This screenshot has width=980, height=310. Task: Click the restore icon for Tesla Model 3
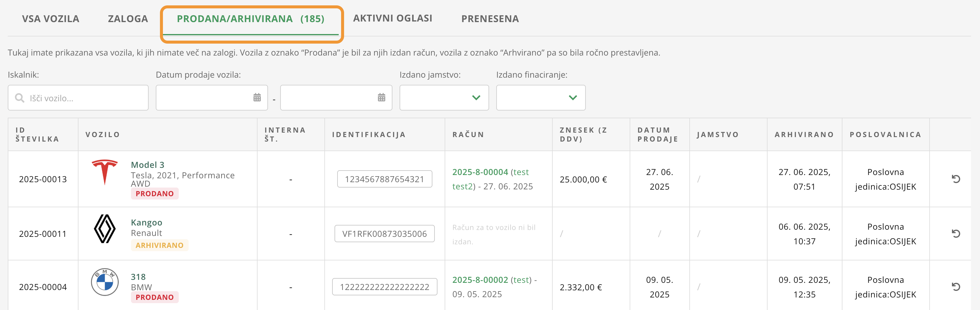click(956, 179)
